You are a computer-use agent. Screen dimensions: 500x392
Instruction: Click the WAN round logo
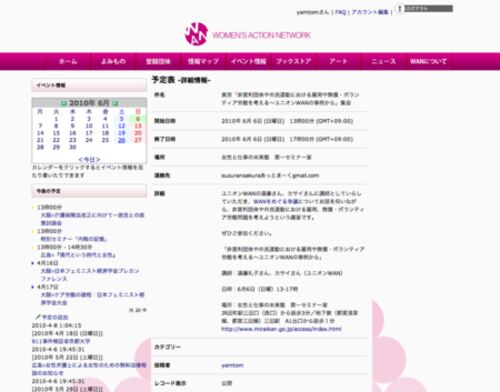[x=196, y=34]
